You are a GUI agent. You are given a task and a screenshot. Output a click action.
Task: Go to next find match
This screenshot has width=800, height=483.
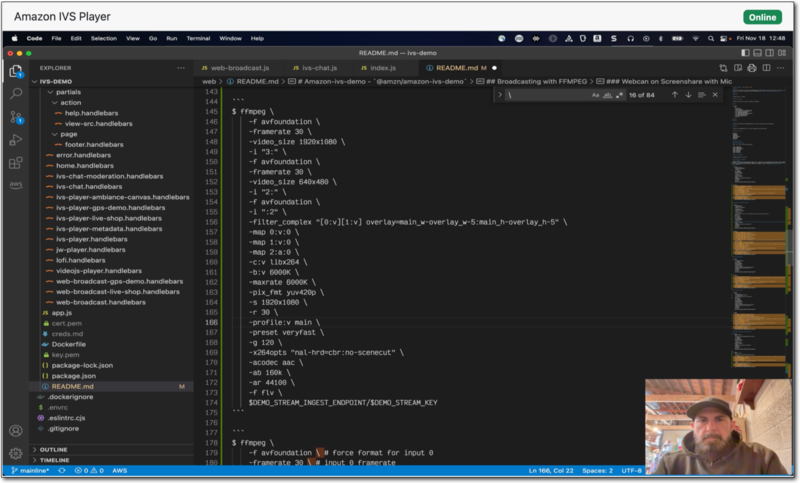pyautogui.click(x=688, y=95)
